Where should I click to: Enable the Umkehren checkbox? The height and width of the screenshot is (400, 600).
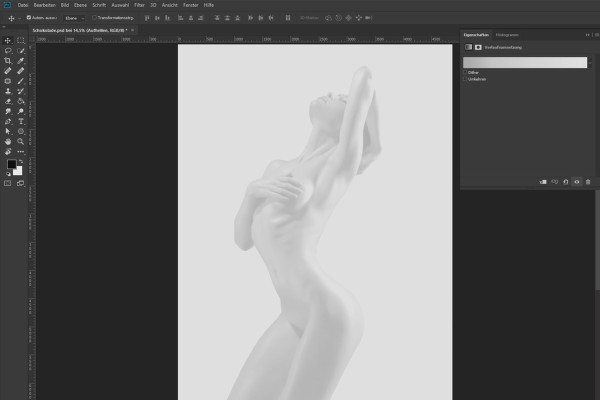[465, 79]
